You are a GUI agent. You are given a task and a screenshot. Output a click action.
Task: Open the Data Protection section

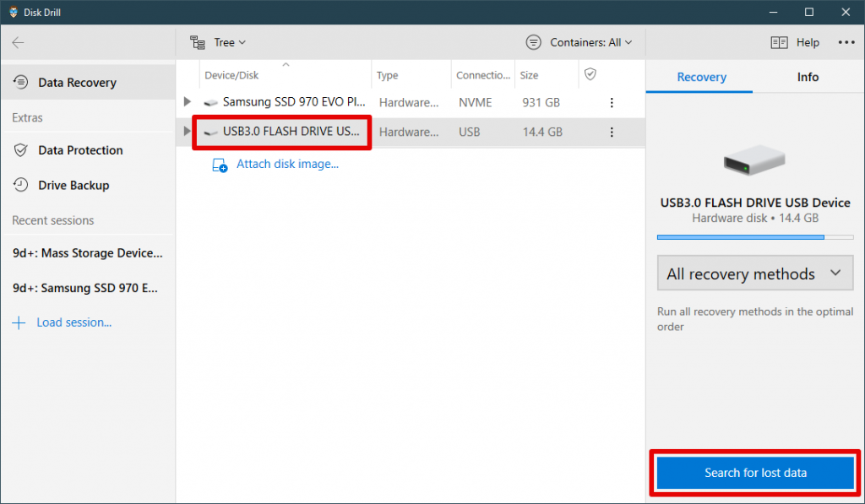point(19,150)
